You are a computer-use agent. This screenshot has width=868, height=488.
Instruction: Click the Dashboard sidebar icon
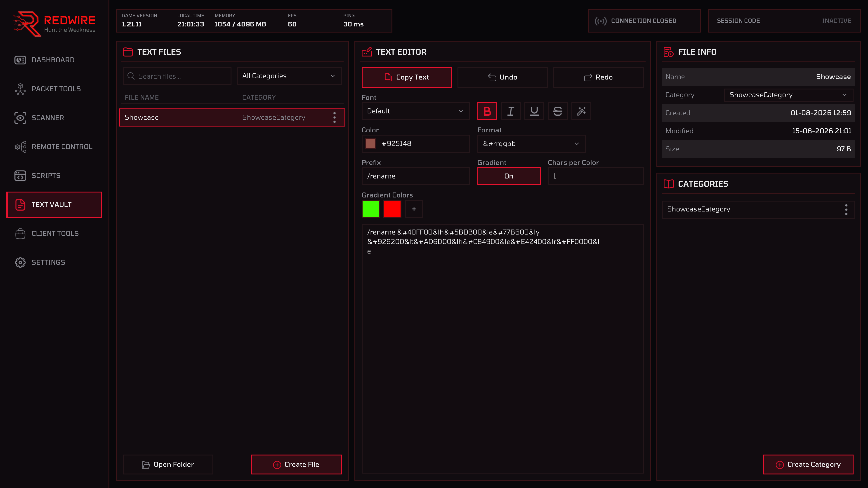pos(20,60)
